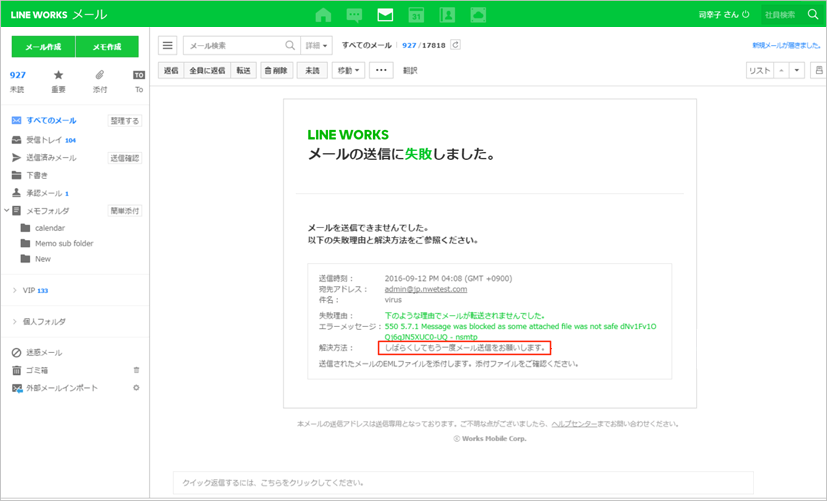Open external mail import gear settings

136,387
